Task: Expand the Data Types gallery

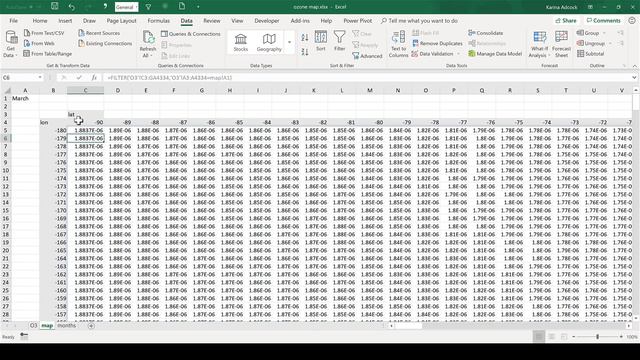Action: point(289,42)
